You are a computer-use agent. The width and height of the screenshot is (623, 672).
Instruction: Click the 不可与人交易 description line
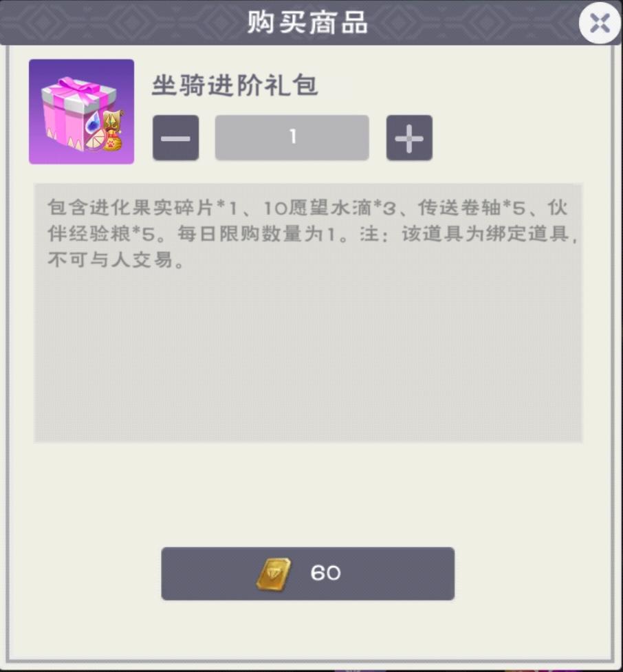pos(116,260)
